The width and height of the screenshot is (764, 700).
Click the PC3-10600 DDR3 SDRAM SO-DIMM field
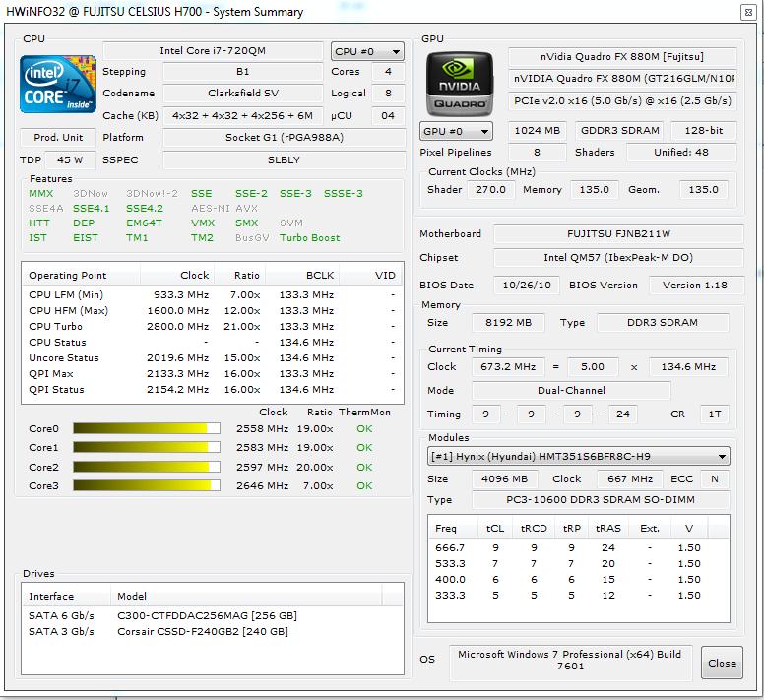[601, 500]
